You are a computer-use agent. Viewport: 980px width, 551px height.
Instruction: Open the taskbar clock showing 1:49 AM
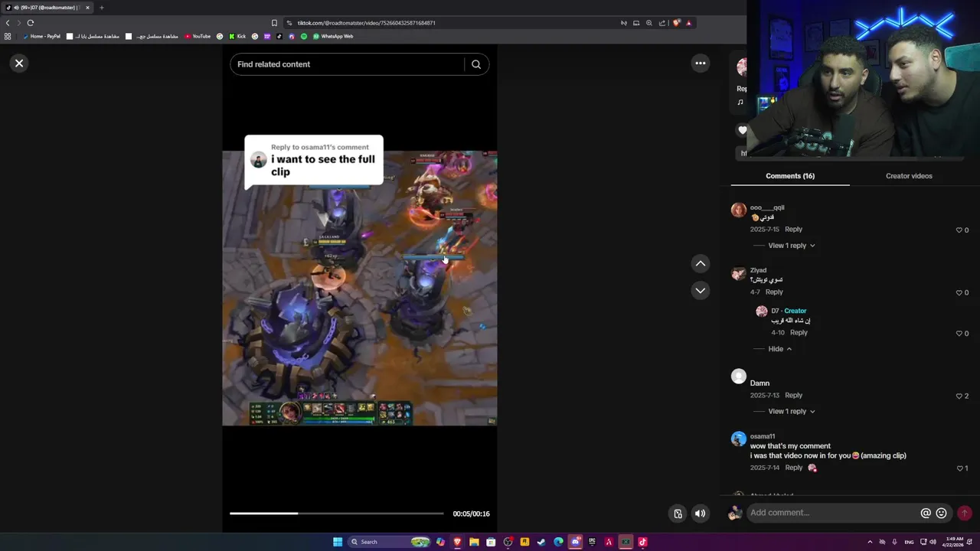pos(952,542)
